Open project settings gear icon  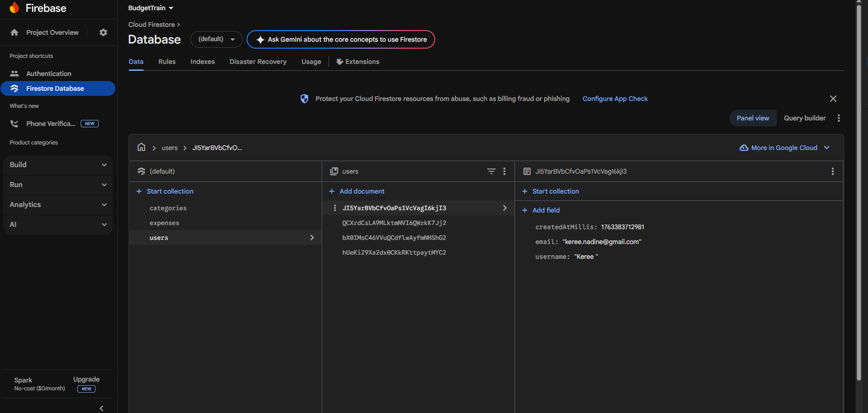pos(103,32)
